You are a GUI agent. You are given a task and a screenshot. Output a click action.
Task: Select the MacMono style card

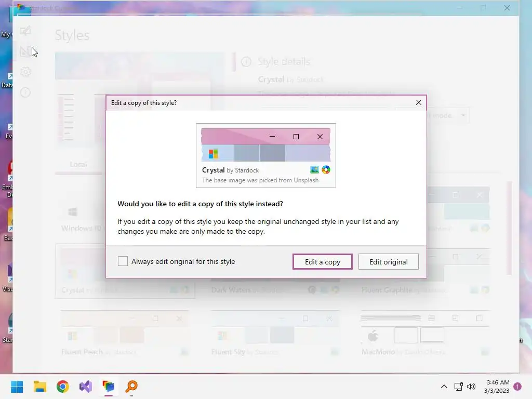click(425, 334)
